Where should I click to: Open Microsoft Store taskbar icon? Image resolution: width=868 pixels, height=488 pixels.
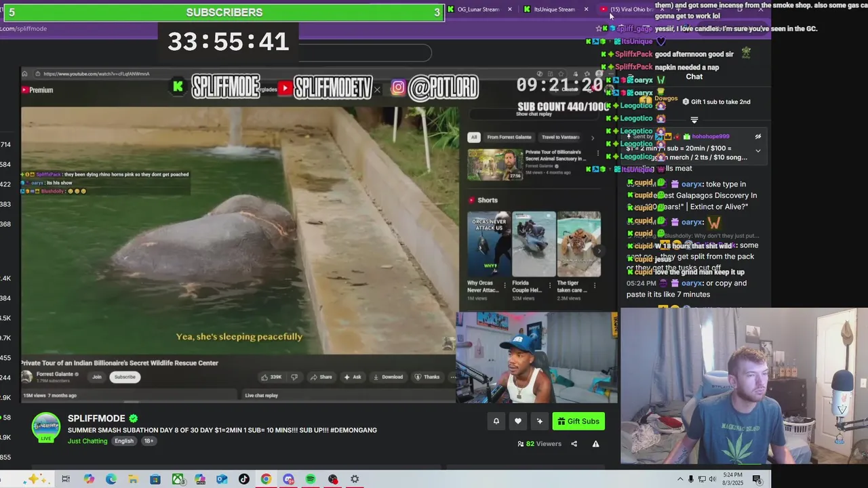click(155, 479)
